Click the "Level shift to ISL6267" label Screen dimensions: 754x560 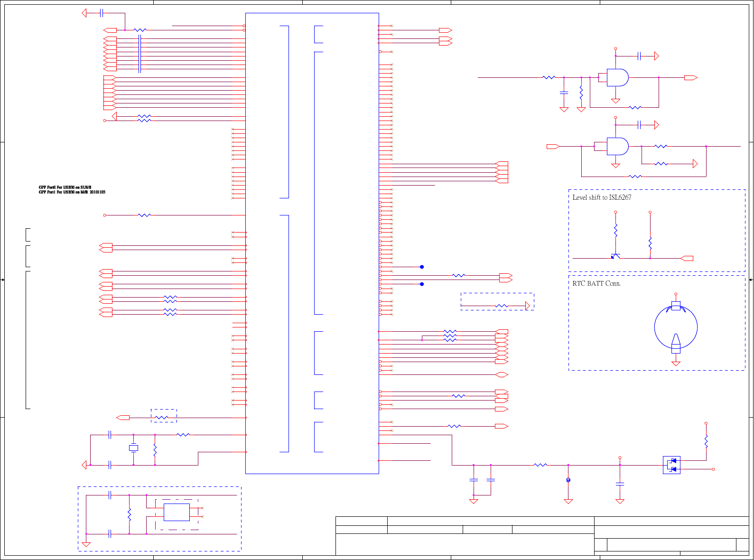pyautogui.click(x=602, y=197)
